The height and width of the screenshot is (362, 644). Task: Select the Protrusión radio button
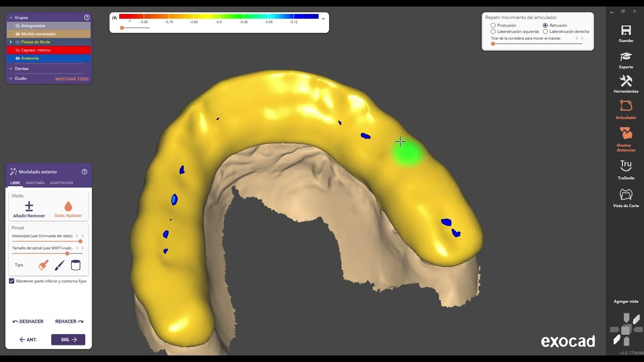pos(493,25)
